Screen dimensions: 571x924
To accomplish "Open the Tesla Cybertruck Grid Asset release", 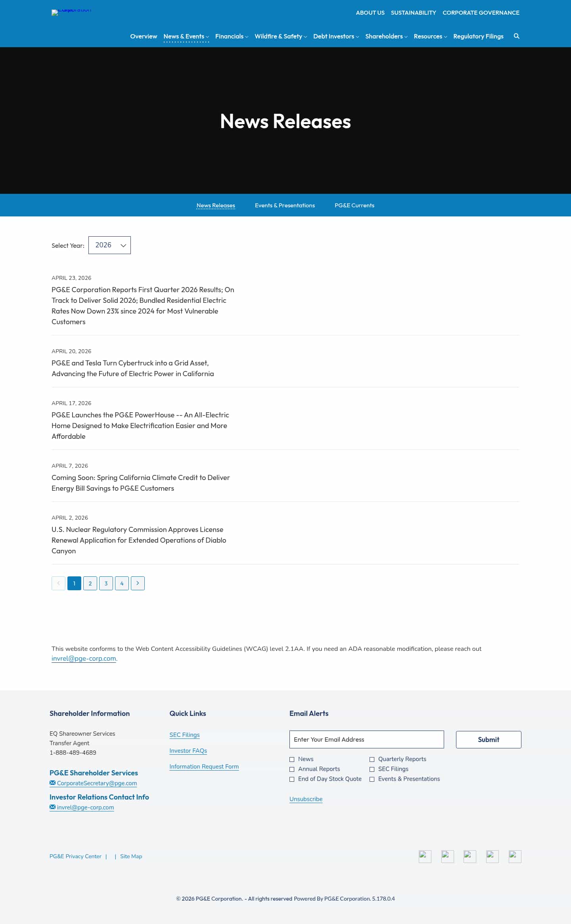I will 132,368.
